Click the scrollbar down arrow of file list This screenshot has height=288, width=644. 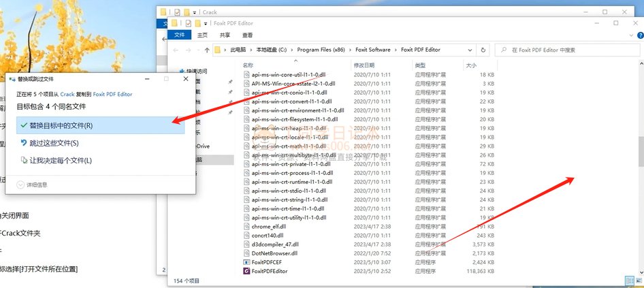641,272
